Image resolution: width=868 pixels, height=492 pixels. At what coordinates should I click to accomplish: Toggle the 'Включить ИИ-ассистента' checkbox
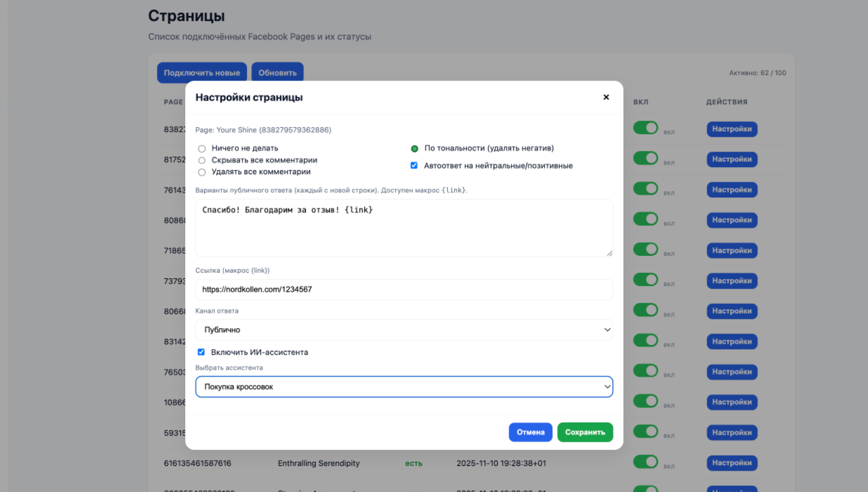click(201, 352)
